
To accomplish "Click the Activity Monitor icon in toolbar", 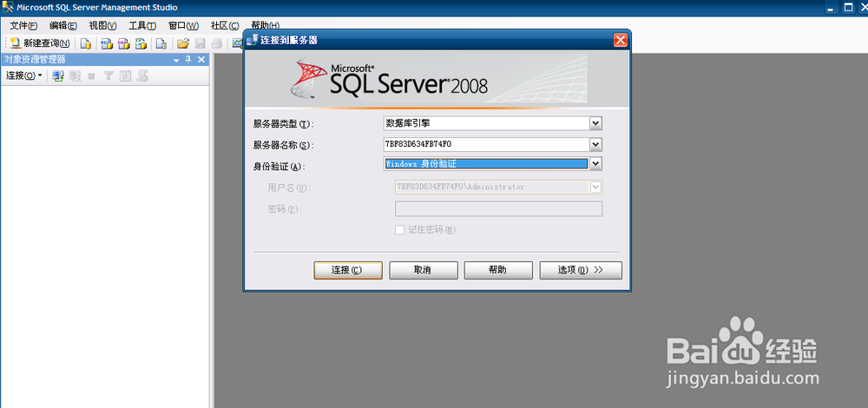I will click(x=238, y=43).
